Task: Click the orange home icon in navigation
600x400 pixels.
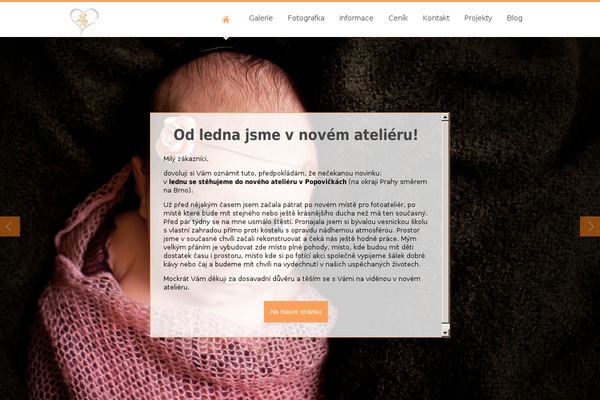Action: 226,20
